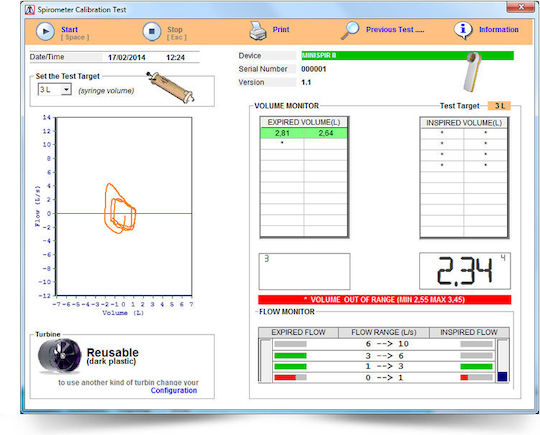Click expired flow bar for 0 --> 1
Screen dimensions: 540x435
(x=290, y=378)
